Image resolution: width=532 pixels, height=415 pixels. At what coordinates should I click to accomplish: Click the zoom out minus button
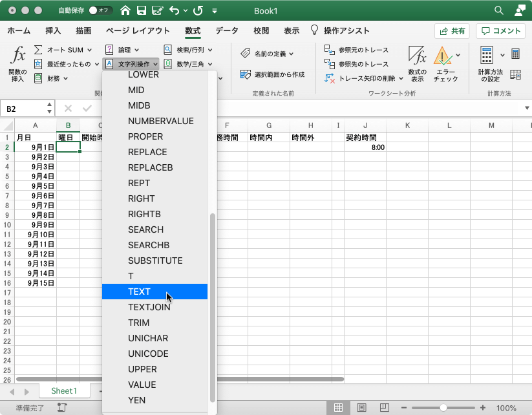tap(404, 407)
